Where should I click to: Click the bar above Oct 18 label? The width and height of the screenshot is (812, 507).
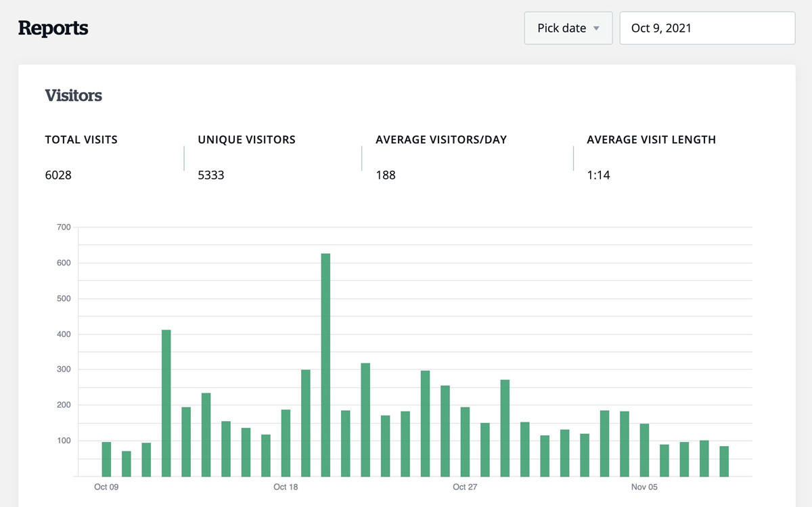(x=286, y=443)
